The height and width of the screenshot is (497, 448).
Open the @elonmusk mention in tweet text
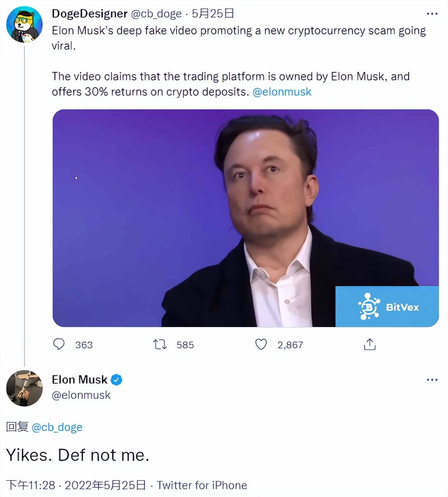coord(282,92)
